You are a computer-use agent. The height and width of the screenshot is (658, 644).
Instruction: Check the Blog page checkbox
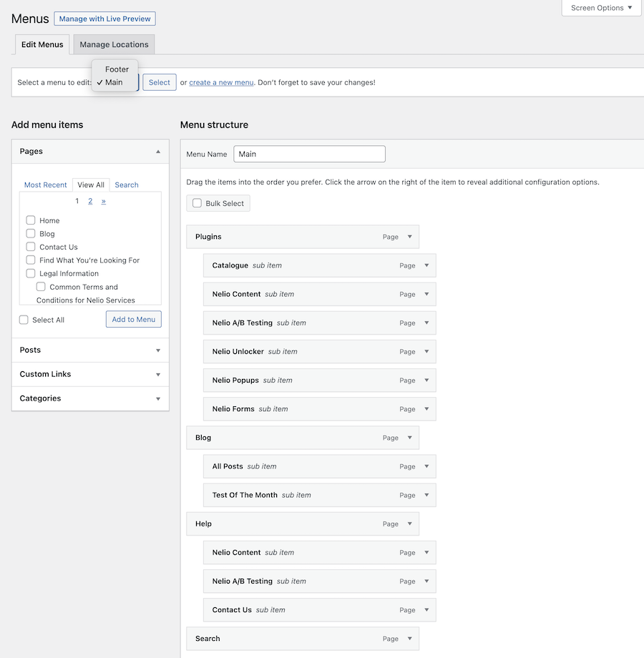(x=31, y=233)
